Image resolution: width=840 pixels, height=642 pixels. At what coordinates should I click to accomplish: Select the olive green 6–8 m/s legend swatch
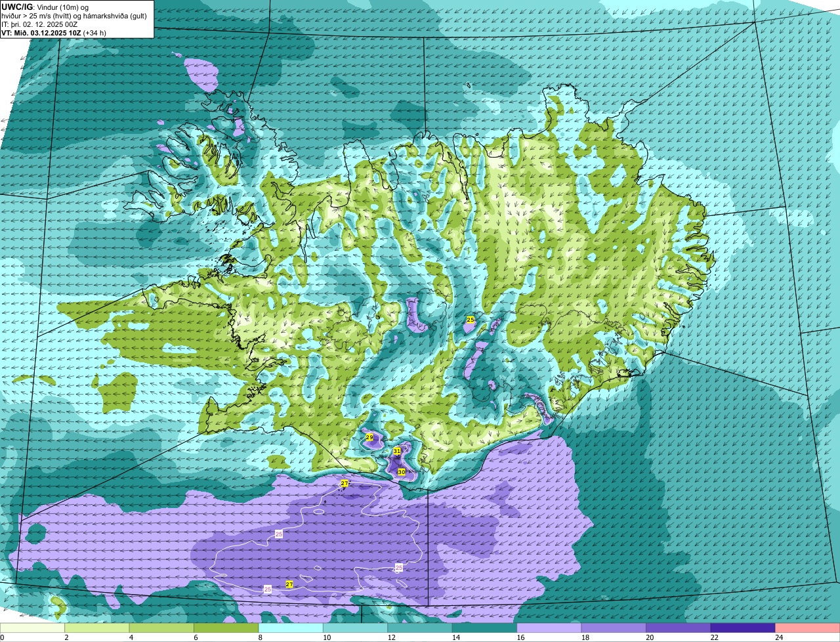click(x=226, y=628)
